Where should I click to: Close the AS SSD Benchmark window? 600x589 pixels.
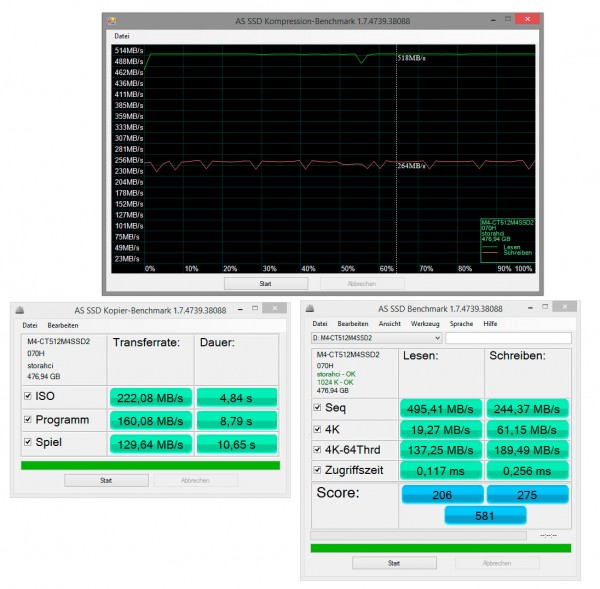pos(565,307)
